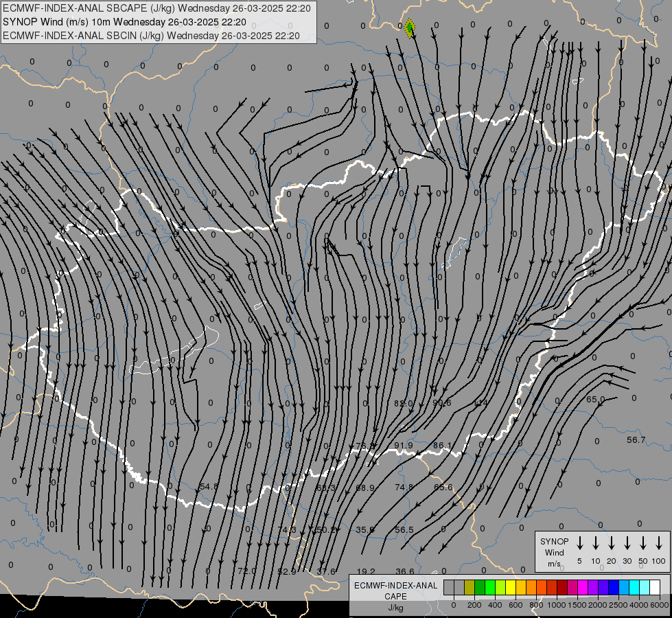Image resolution: width=672 pixels, height=618 pixels.
Task: Click the 65.0 value on the map
Action: pos(595,399)
